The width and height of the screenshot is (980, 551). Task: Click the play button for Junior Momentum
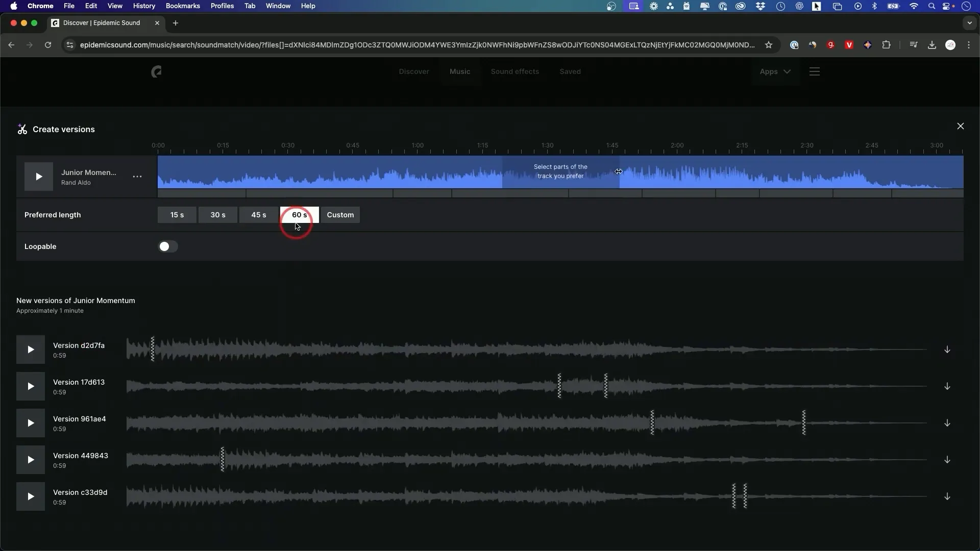(x=38, y=176)
